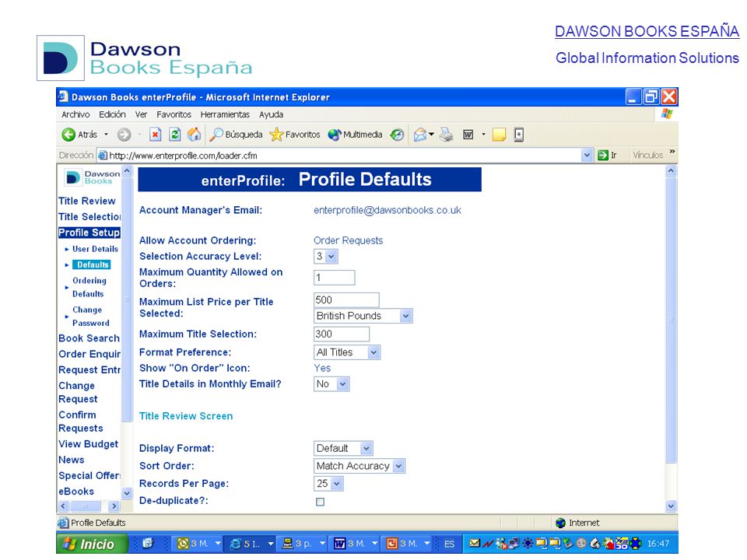Go back with the Atrás button
Screen dimensions: 747x560
click(79, 135)
